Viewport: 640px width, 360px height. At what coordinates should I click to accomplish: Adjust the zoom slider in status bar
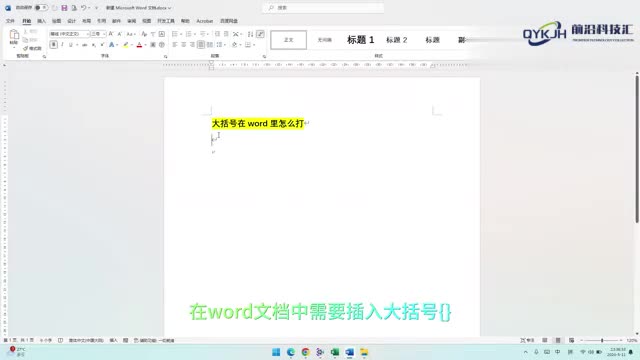point(602,340)
